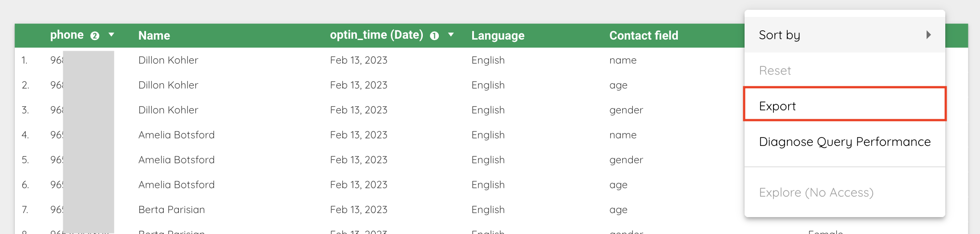The height and width of the screenshot is (234, 980).
Task: Sort by optin_time (Date) header
Action: pyautogui.click(x=377, y=35)
